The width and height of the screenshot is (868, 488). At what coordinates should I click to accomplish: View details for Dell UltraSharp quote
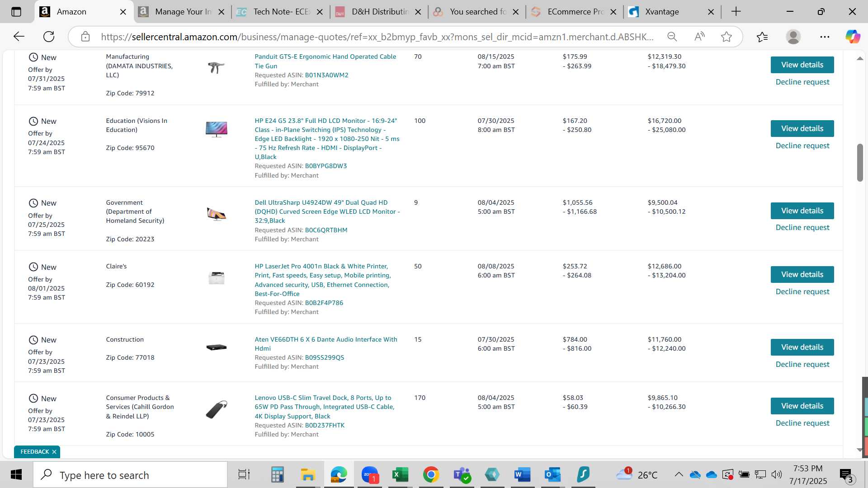click(x=802, y=211)
